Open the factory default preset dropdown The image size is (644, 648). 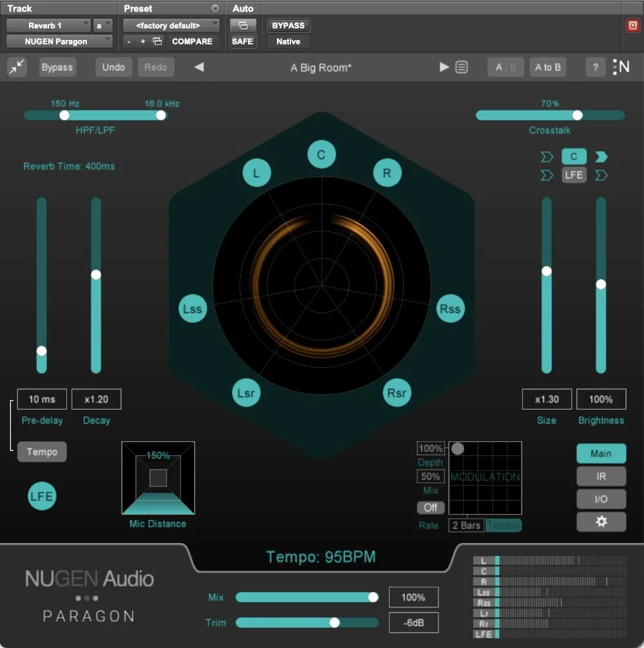click(171, 25)
